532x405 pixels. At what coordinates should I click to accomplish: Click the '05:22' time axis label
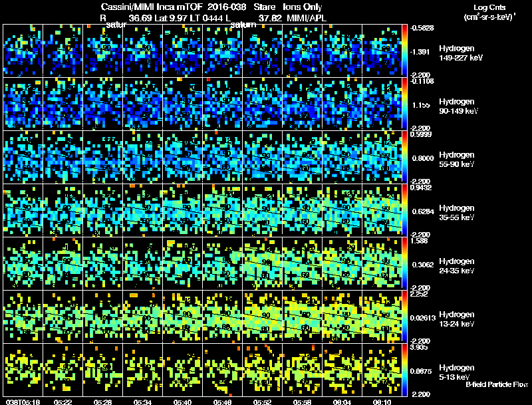(63, 402)
